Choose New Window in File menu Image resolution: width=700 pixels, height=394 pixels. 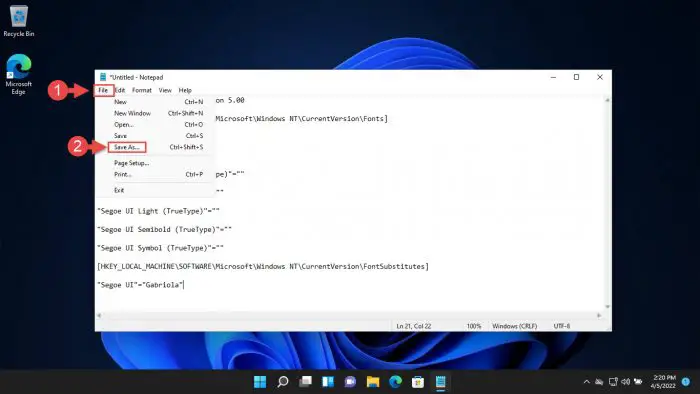[x=154, y=113]
